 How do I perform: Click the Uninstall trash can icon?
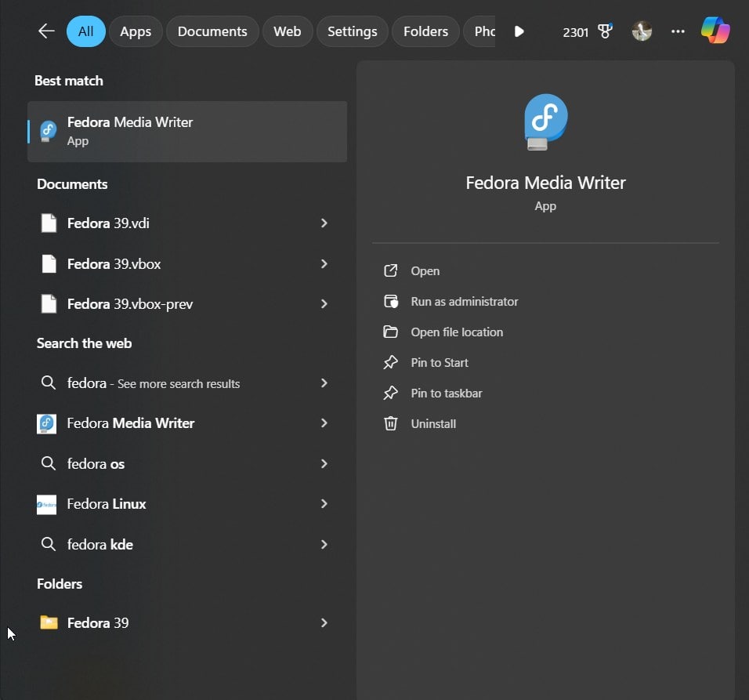click(391, 424)
